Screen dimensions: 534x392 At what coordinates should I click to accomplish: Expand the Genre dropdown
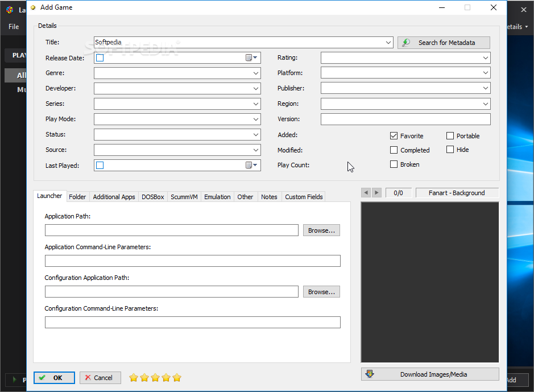(256, 73)
